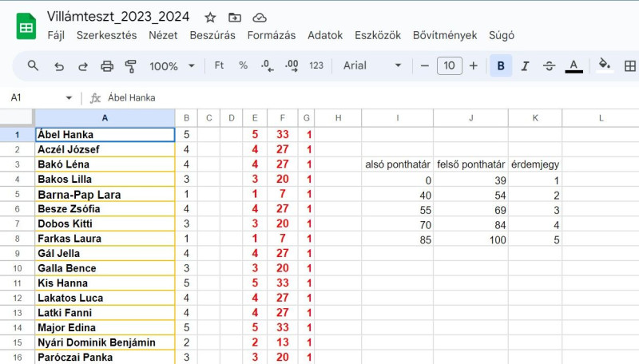Image resolution: width=639 pixels, height=364 pixels.
Task: Select cell containing Paróczai Panka
Action: coord(105,357)
